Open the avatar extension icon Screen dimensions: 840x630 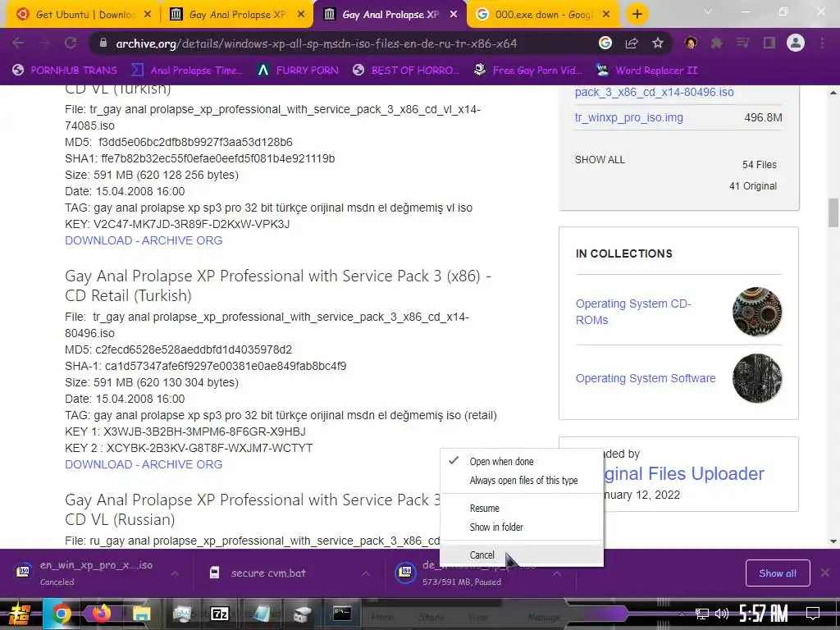[691, 43]
